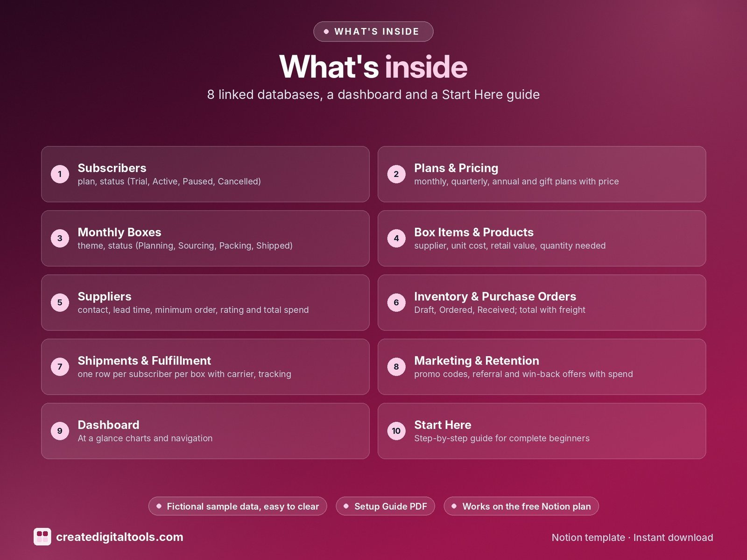Image resolution: width=747 pixels, height=560 pixels.
Task: Click the createdigitaltools logo icon
Action: 42,537
